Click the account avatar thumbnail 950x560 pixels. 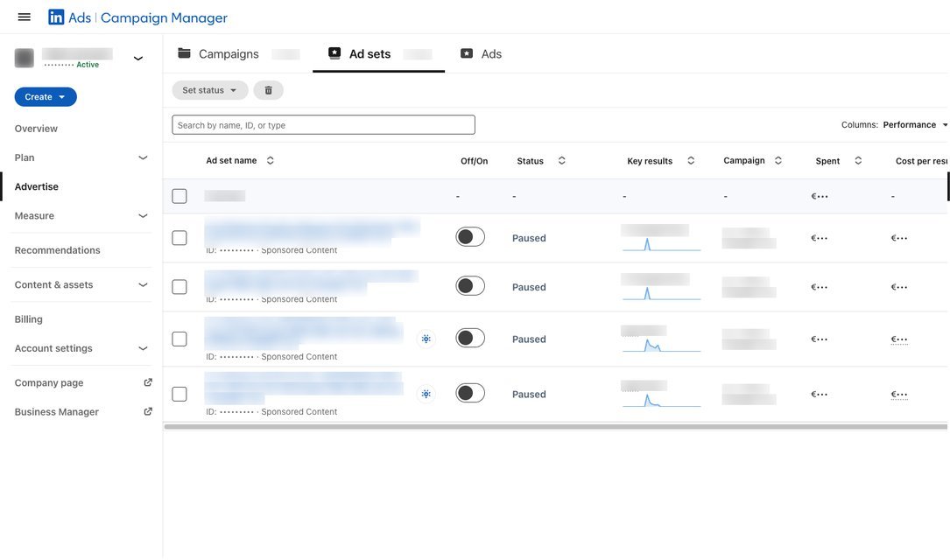pyautogui.click(x=25, y=58)
